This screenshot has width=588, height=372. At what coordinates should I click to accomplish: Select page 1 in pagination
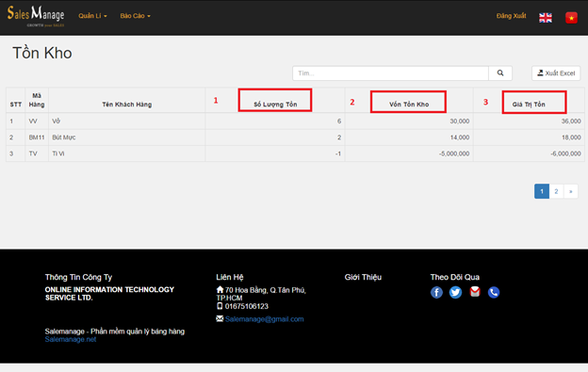(542, 191)
